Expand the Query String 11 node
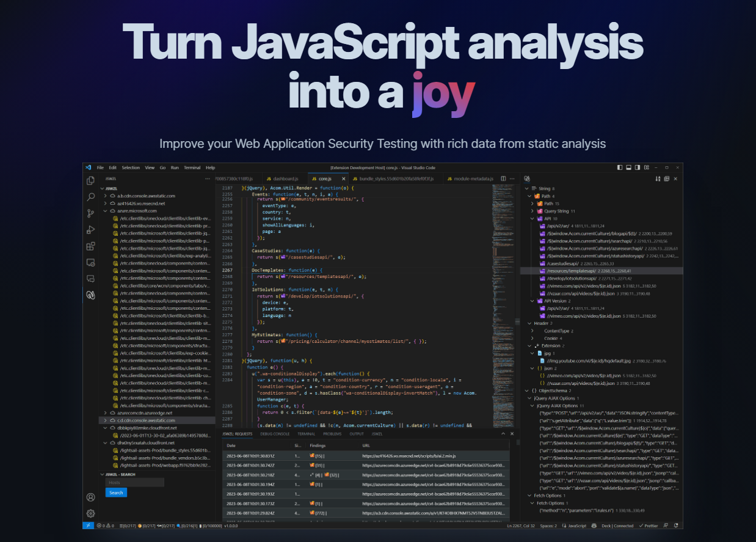 tap(532, 211)
